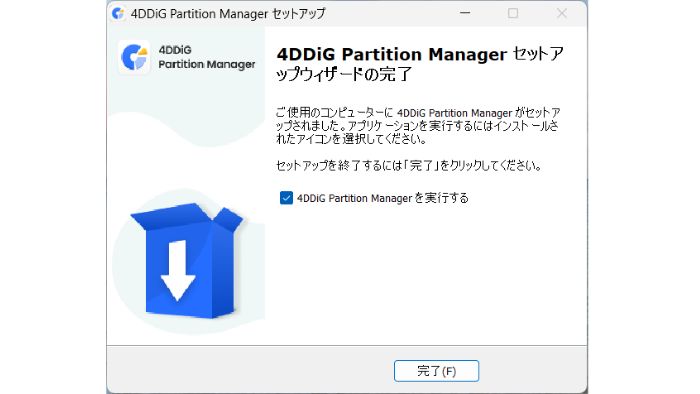Click the 4DDiG logo in left panel
The width and height of the screenshot is (700, 394).
pyautogui.click(x=134, y=57)
